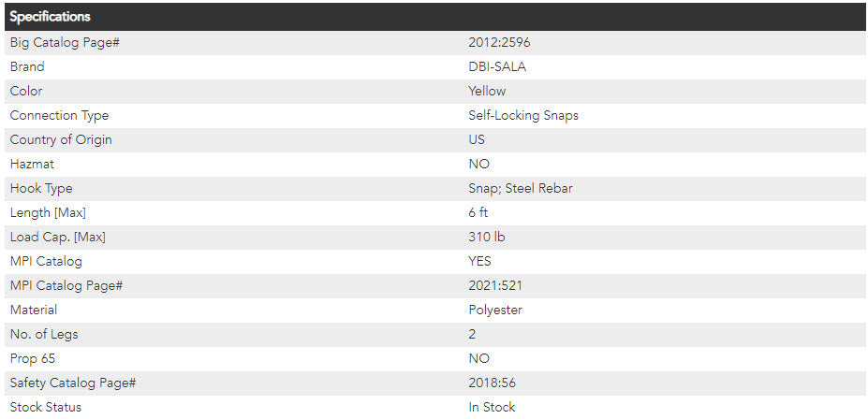The height and width of the screenshot is (419, 868).
Task: Click the Prop 65 row label
Action: 33,358
